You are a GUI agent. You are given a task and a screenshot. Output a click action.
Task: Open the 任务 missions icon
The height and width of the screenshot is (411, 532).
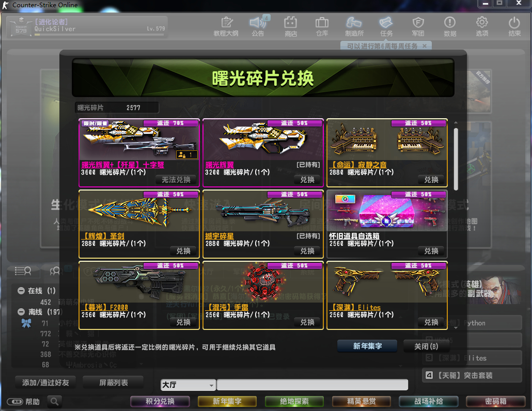(386, 26)
